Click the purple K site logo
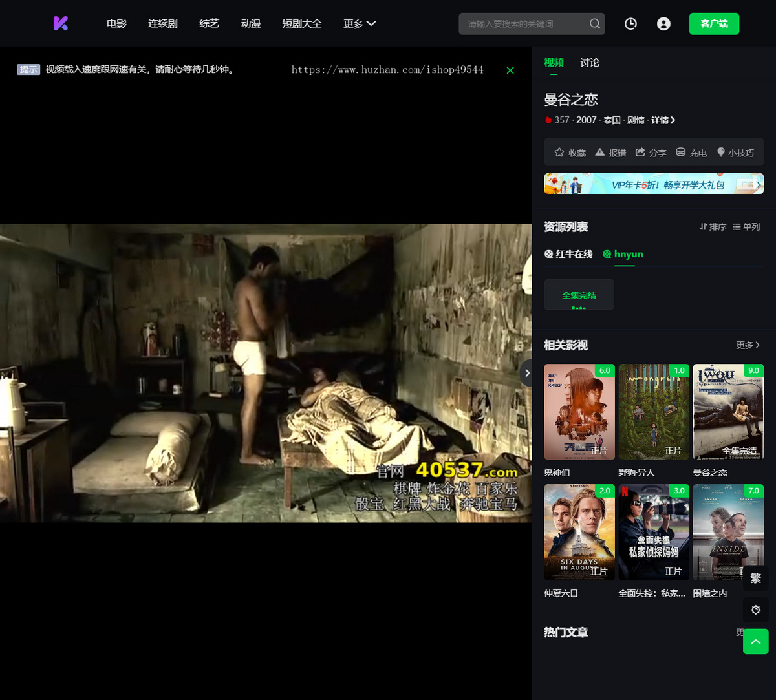 pyautogui.click(x=61, y=23)
